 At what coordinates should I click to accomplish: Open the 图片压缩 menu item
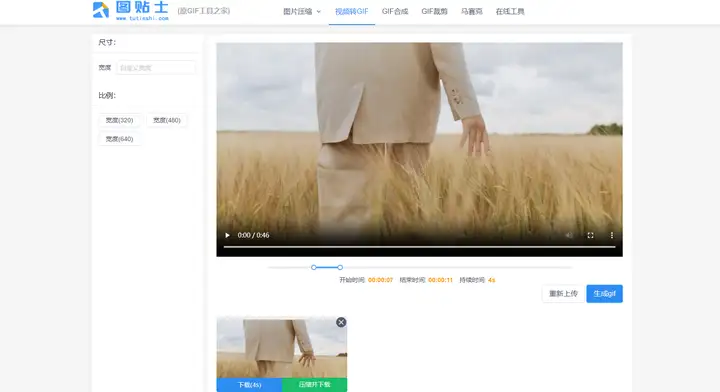coord(298,11)
